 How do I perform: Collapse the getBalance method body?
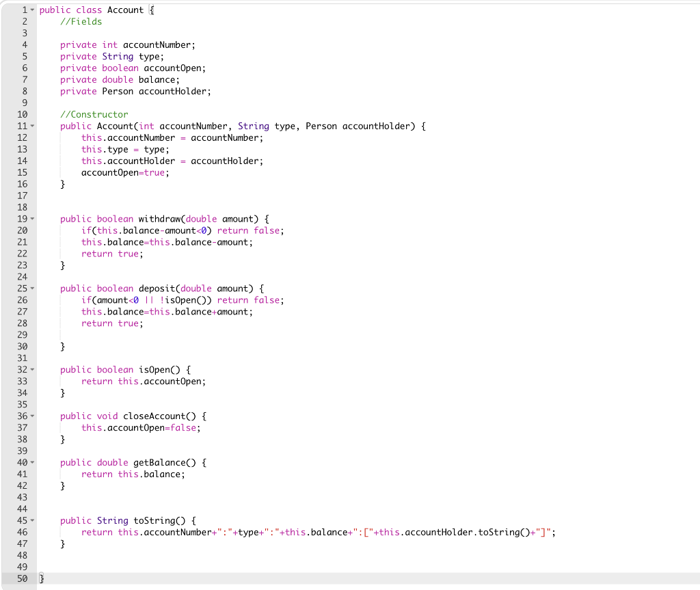tap(31, 462)
